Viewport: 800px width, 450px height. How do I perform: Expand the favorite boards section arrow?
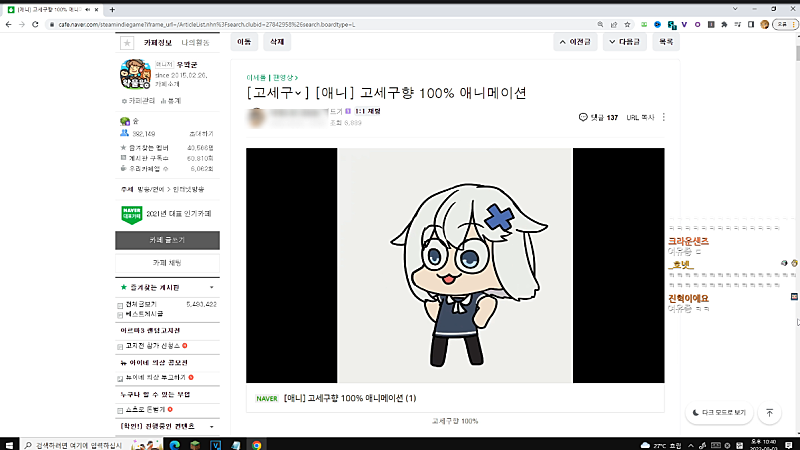pos(212,288)
